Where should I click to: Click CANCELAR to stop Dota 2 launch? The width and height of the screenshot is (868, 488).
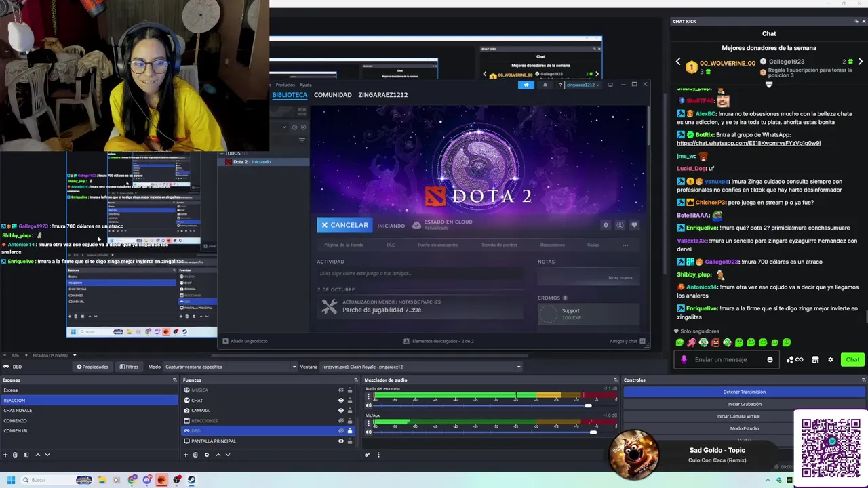coord(344,225)
